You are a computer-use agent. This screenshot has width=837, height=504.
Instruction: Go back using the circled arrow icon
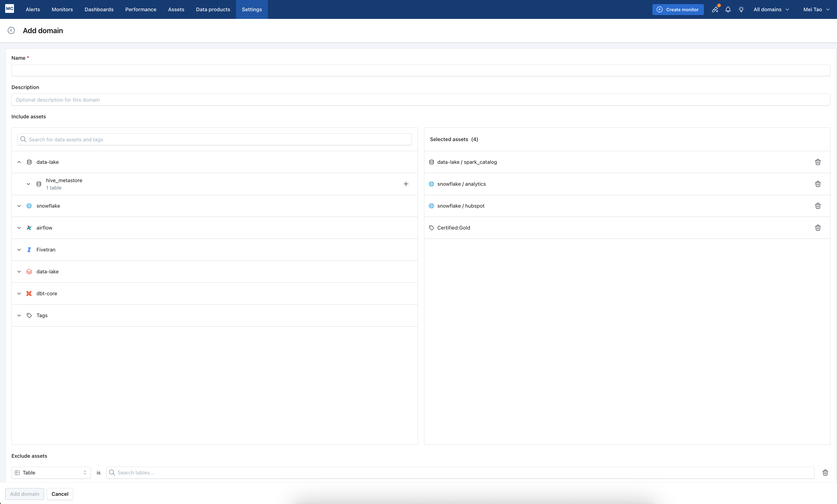(x=11, y=31)
